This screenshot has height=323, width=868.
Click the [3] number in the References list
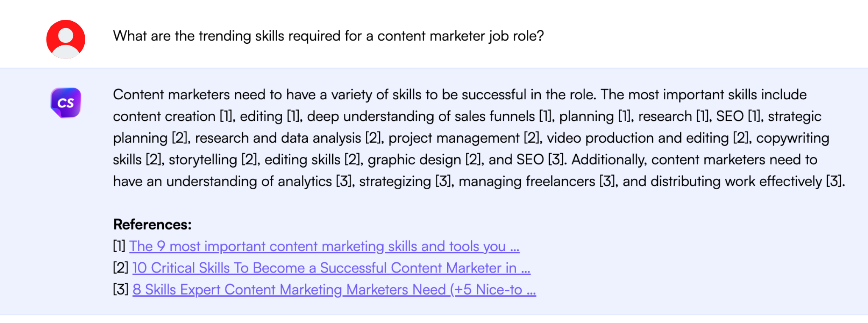[x=120, y=290]
